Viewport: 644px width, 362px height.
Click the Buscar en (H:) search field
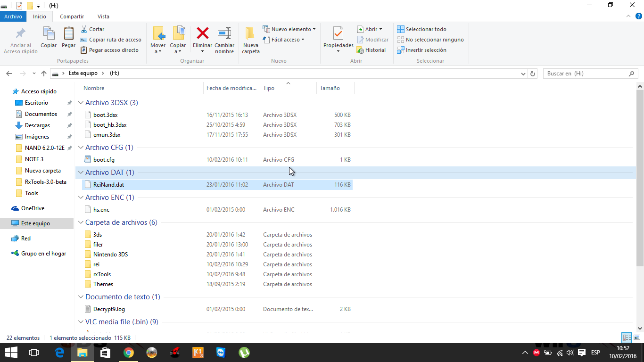click(x=585, y=74)
